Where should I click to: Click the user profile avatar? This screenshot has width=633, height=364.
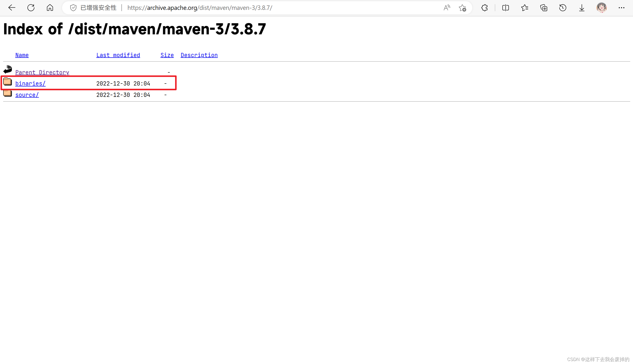coord(601,8)
